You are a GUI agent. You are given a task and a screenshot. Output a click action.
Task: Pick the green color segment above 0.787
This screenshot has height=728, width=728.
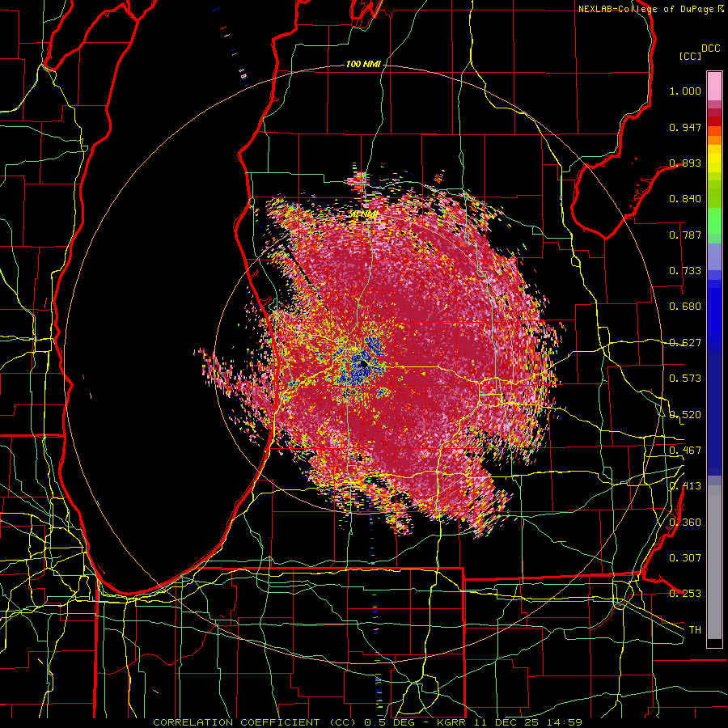[x=714, y=221]
